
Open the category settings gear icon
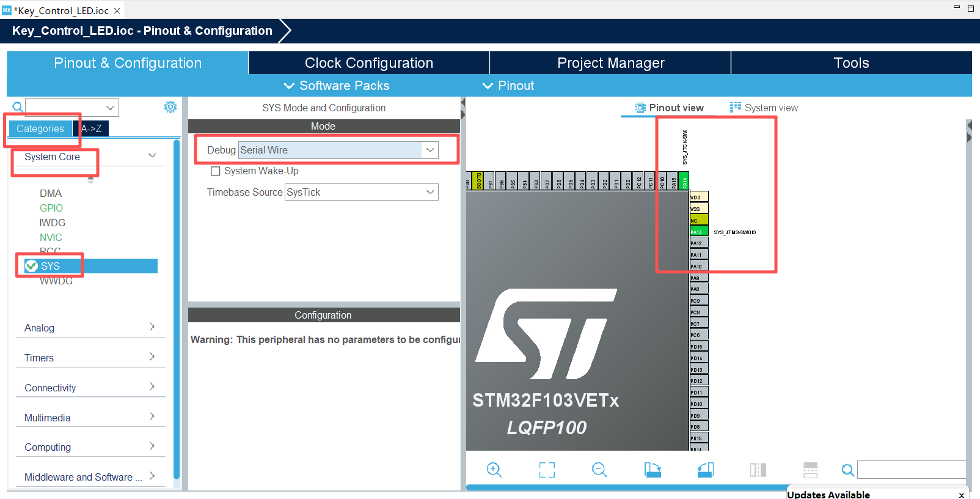pyautogui.click(x=170, y=107)
